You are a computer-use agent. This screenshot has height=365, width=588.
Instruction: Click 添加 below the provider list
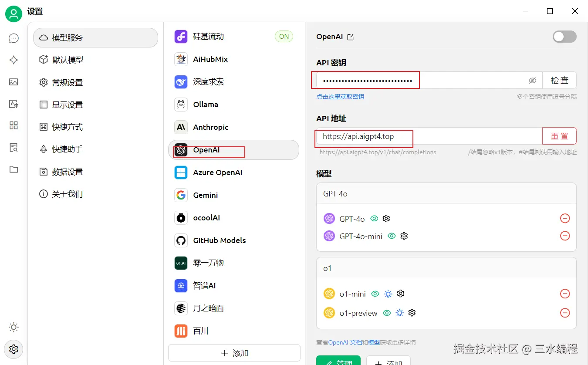pyautogui.click(x=234, y=353)
